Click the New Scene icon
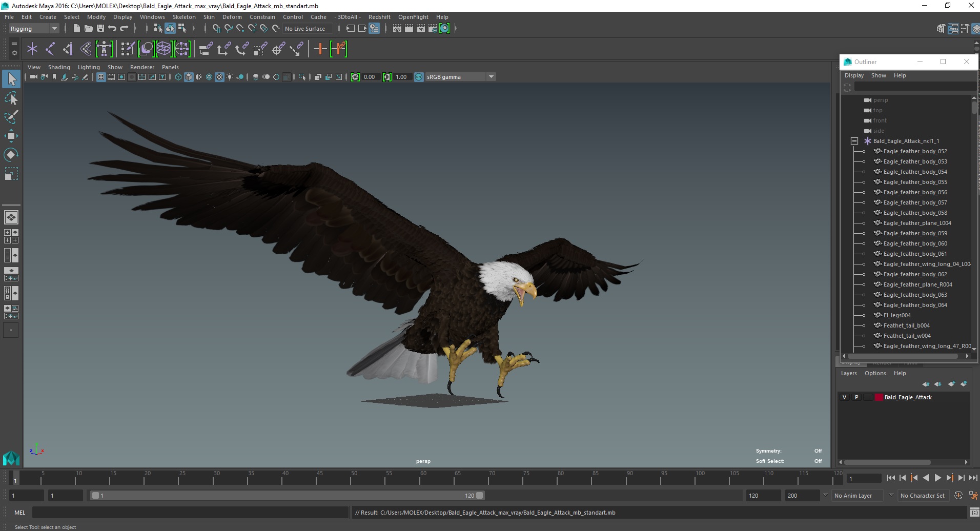Viewport: 980px width, 531px height. coord(76,29)
